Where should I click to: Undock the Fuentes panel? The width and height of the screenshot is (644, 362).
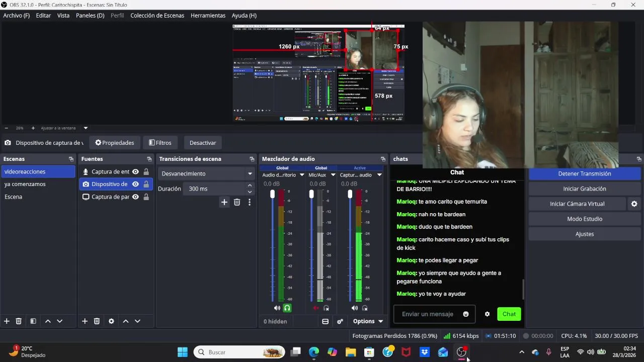tap(149, 159)
